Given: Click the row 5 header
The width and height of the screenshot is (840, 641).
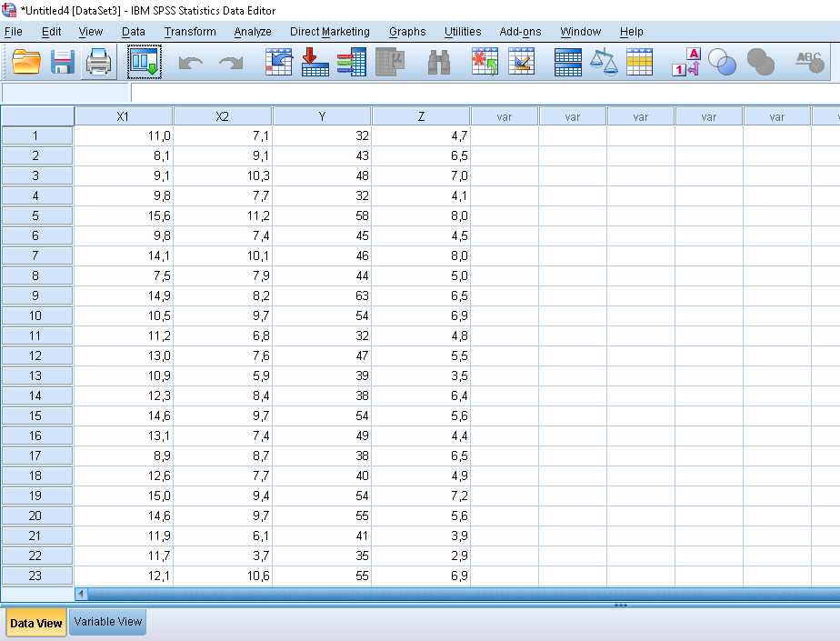Looking at the screenshot, I should tap(36, 215).
